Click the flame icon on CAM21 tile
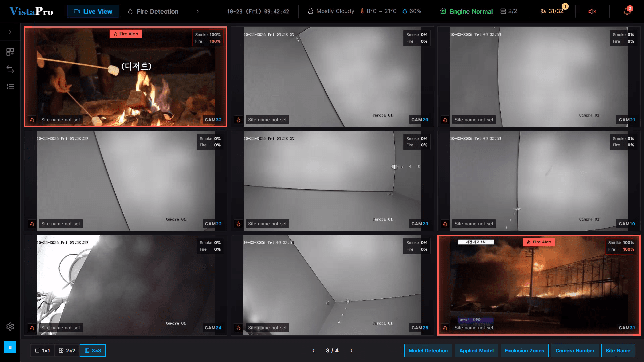 (x=445, y=120)
